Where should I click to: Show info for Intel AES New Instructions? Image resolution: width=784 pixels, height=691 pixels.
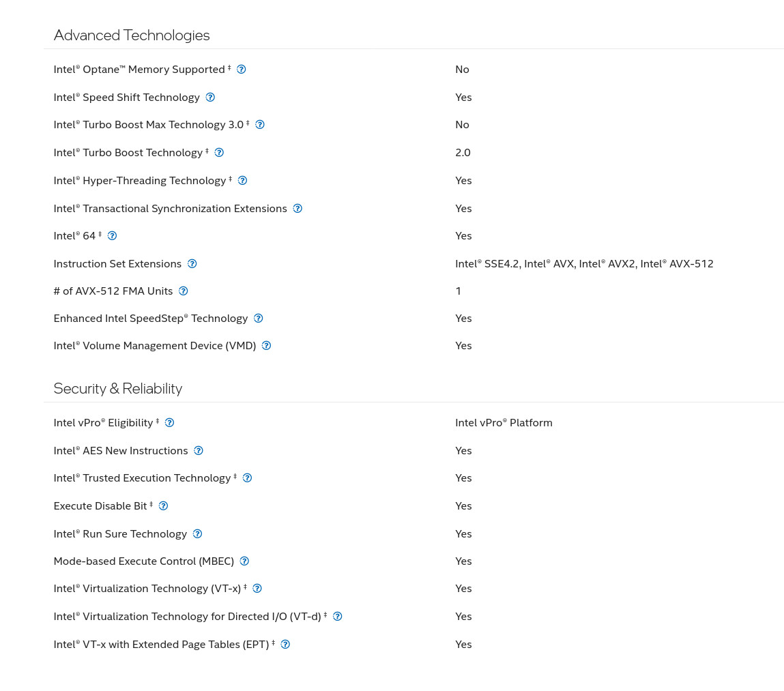199,451
